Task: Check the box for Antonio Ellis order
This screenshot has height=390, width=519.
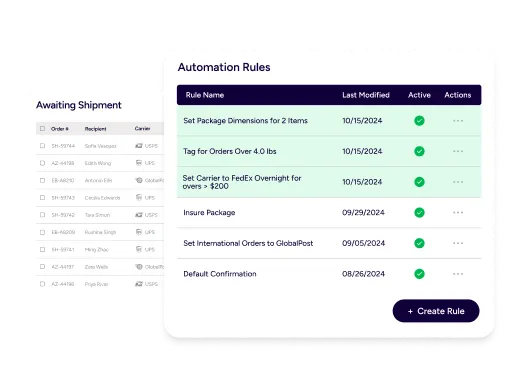Action: point(42,180)
